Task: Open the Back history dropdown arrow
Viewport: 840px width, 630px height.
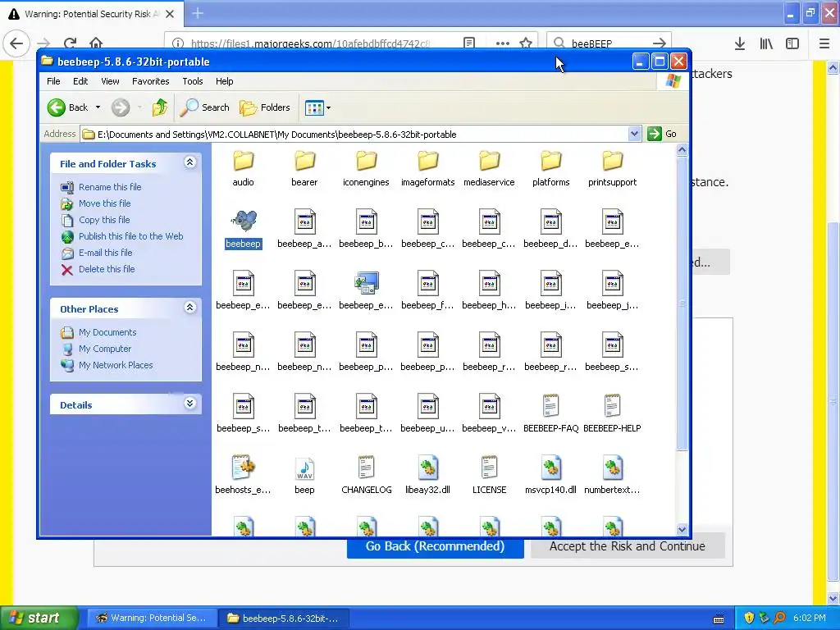Action: (x=98, y=107)
